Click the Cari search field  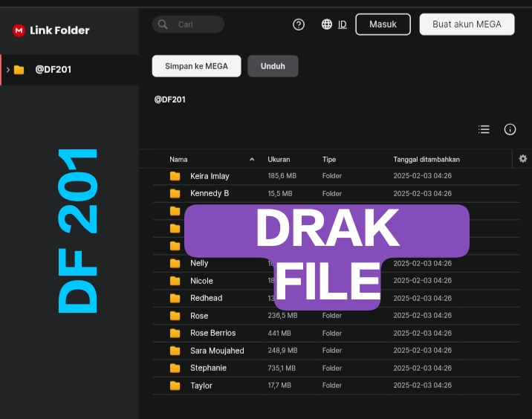coord(188,25)
